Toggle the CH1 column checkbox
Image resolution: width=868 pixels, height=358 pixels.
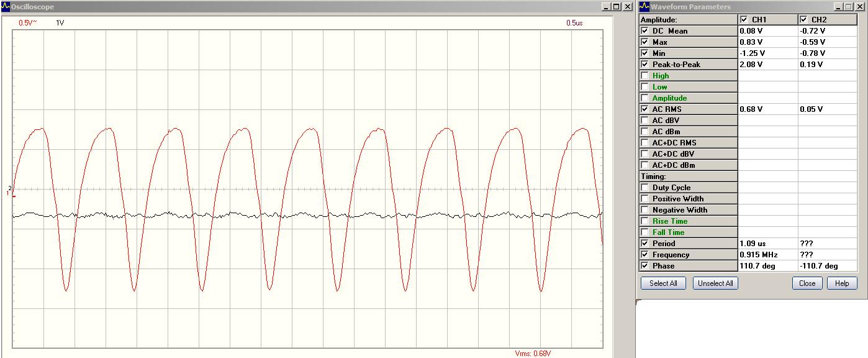coord(744,19)
